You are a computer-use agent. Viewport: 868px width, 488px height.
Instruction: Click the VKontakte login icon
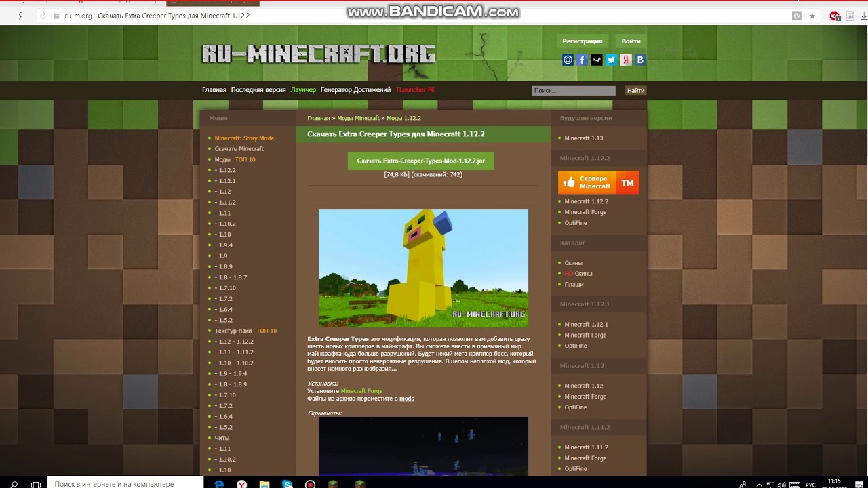click(x=639, y=60)
